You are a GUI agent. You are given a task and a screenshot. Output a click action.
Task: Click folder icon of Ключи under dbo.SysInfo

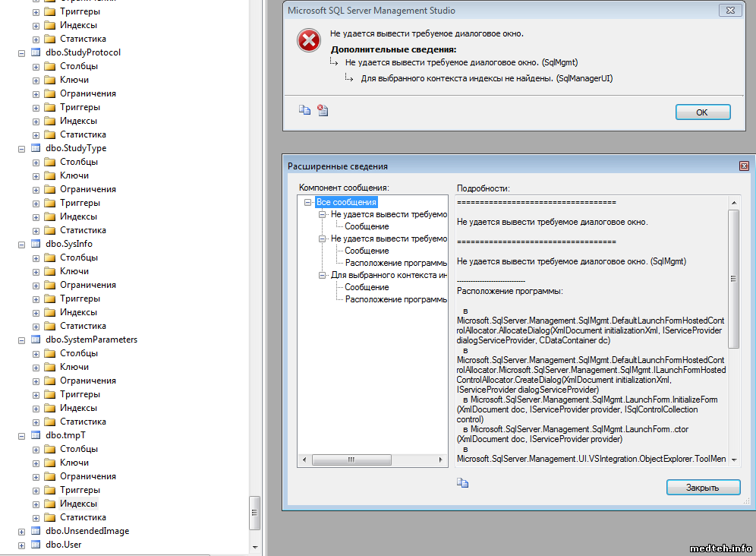click(x=50, y=271)
